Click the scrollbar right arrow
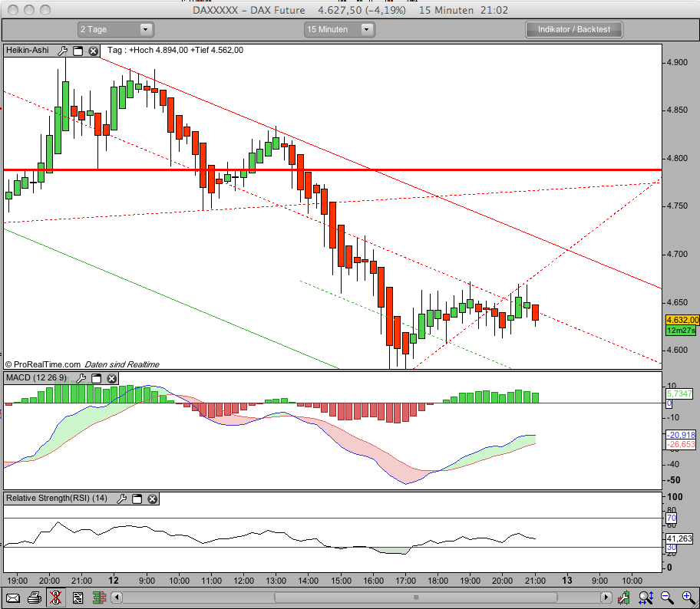This screenshot has width=700, height=609. (606, 597)
